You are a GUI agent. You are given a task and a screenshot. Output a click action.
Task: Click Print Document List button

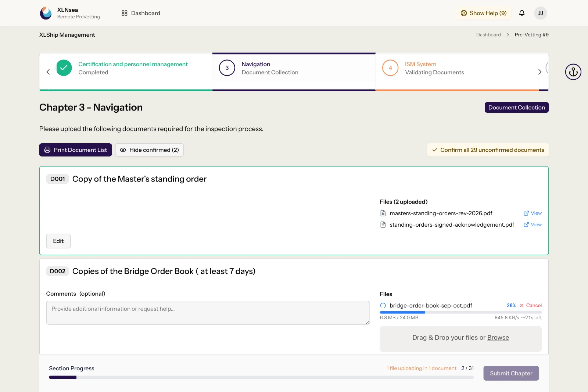point(76,150)
